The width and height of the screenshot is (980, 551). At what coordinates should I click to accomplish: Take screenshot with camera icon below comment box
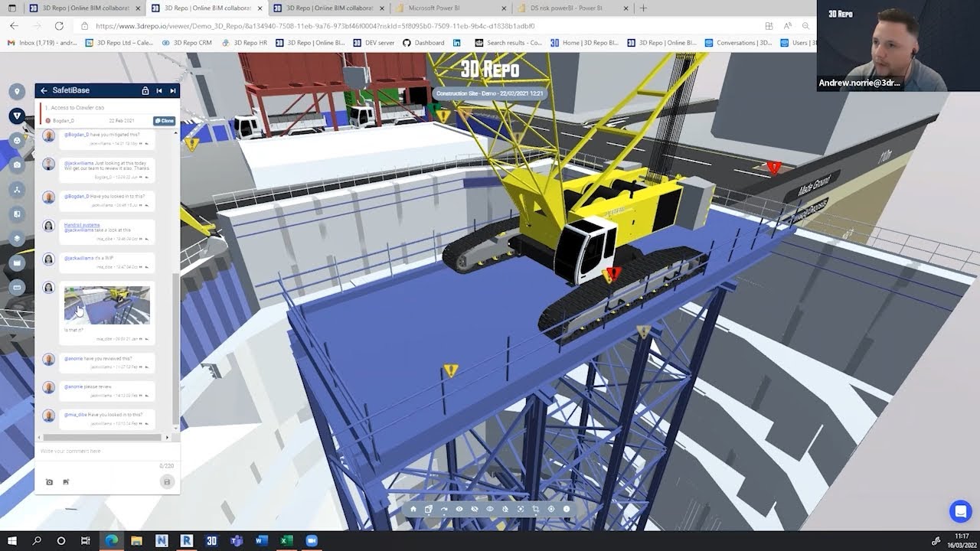point(50,481)
